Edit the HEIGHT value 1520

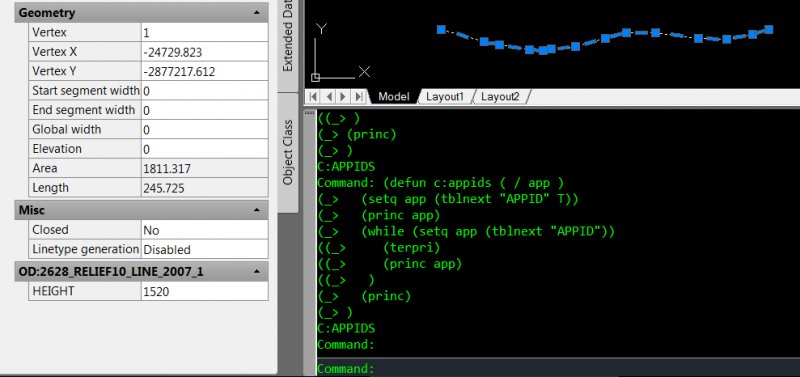pos(204,291)
